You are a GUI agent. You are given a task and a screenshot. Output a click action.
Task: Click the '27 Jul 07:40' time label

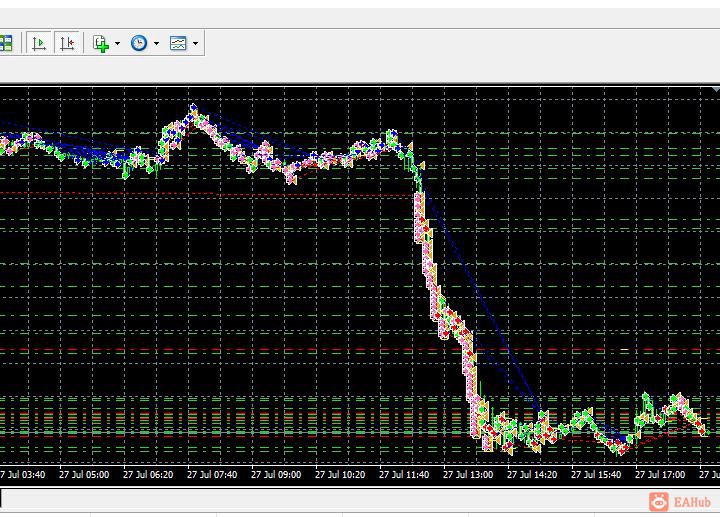click(x=212, y=475)
